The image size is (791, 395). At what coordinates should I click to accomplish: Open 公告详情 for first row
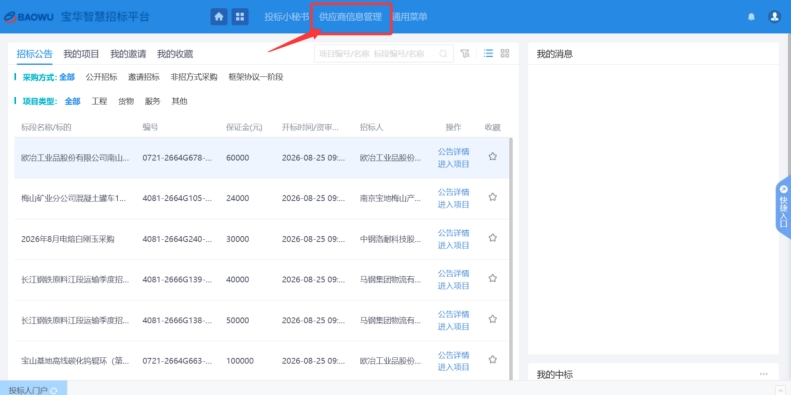coord(454,151)
